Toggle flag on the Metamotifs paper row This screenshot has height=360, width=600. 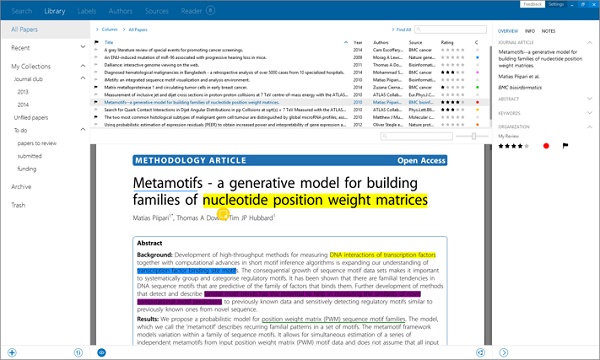96,102
